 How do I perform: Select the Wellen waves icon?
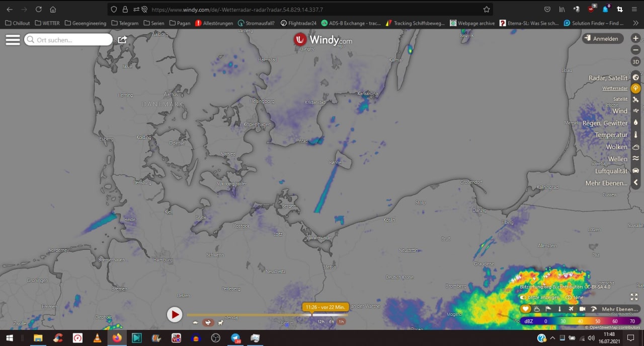pyautogui.click(x=636, y=158)
